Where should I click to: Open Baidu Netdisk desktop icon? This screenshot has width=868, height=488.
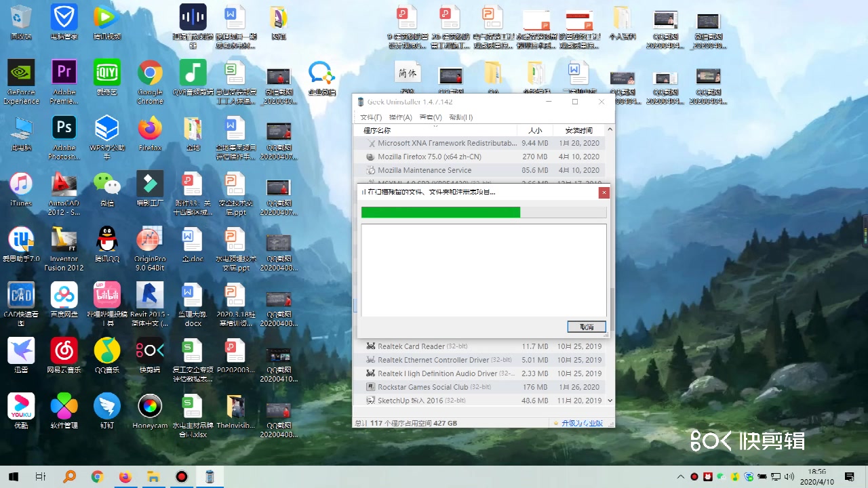tap(64, 299)
